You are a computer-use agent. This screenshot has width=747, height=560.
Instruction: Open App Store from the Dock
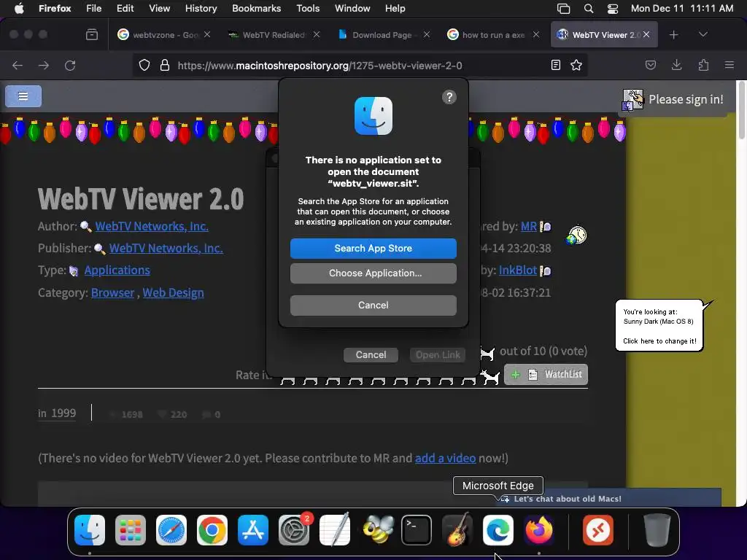coord(253,530)
